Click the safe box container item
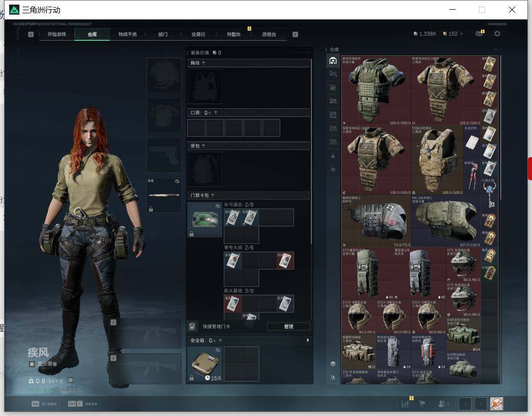The image size is (532, 416). 204,364
